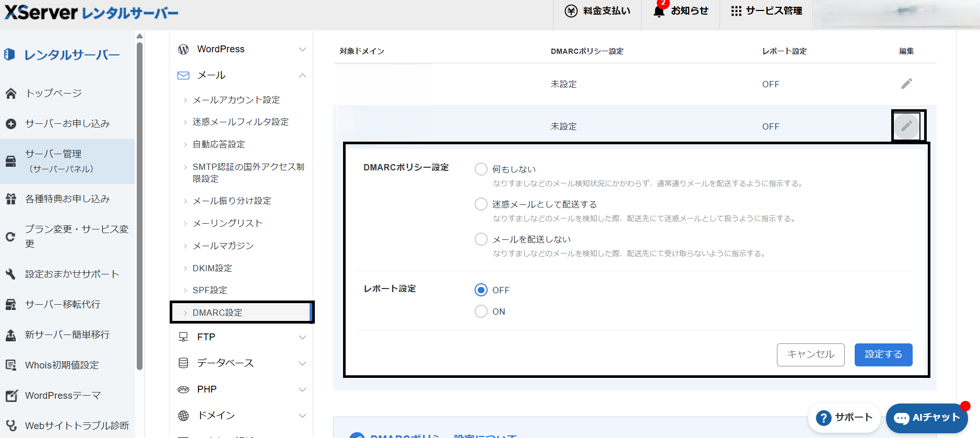Screen dimensions: 980x438
Task: Click the server transfer icon beside サーバー移転代行
Action: [11, 304]
